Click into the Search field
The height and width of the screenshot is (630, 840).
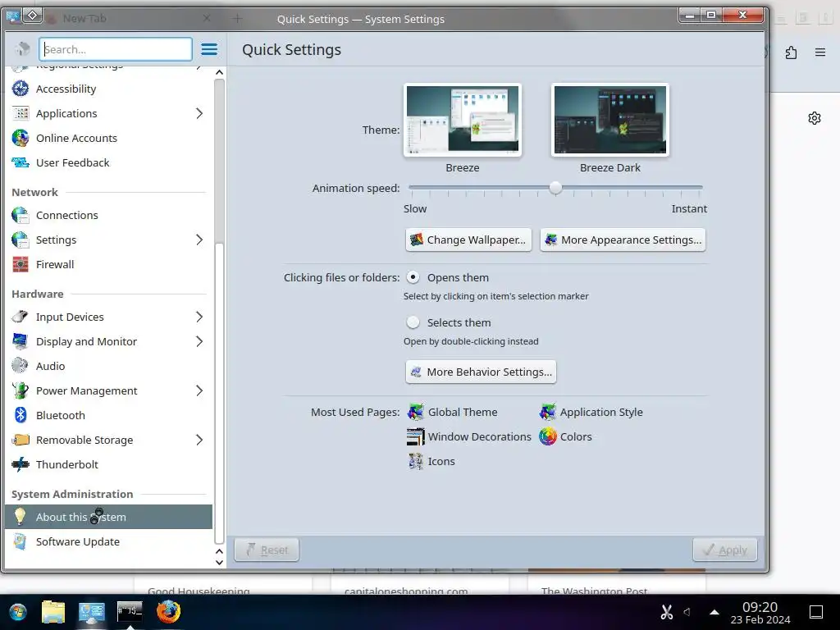pos(116,49)
